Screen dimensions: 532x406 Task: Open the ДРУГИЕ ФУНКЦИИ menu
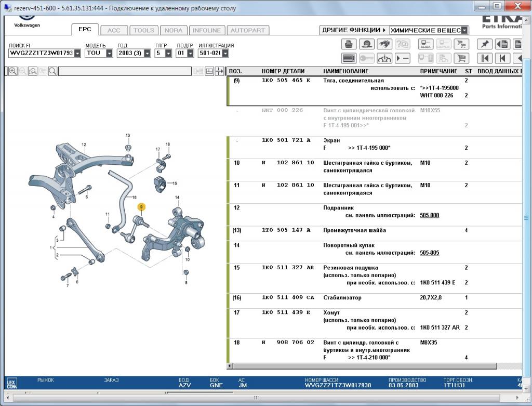pyautogui.click(x=354, y=30)
